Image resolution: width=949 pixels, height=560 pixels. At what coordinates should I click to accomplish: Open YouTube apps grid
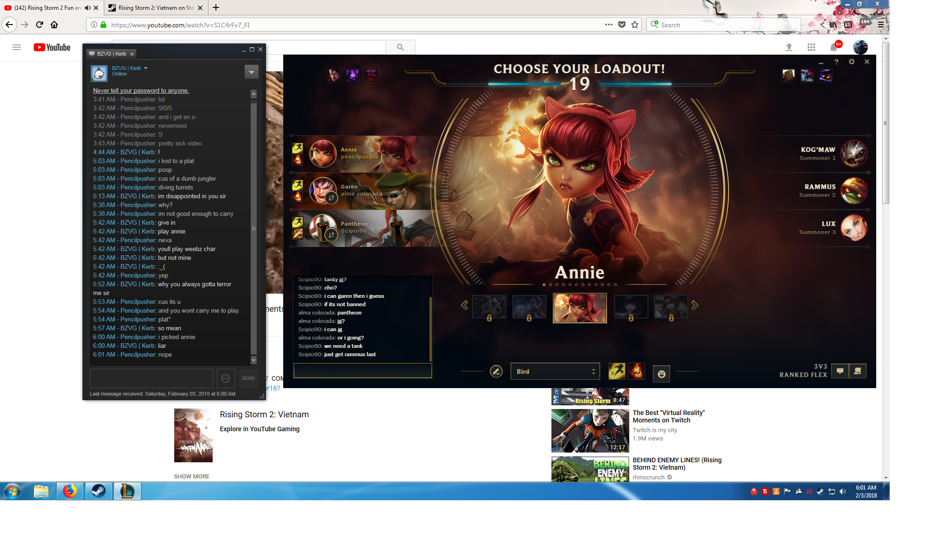(811, 47)
